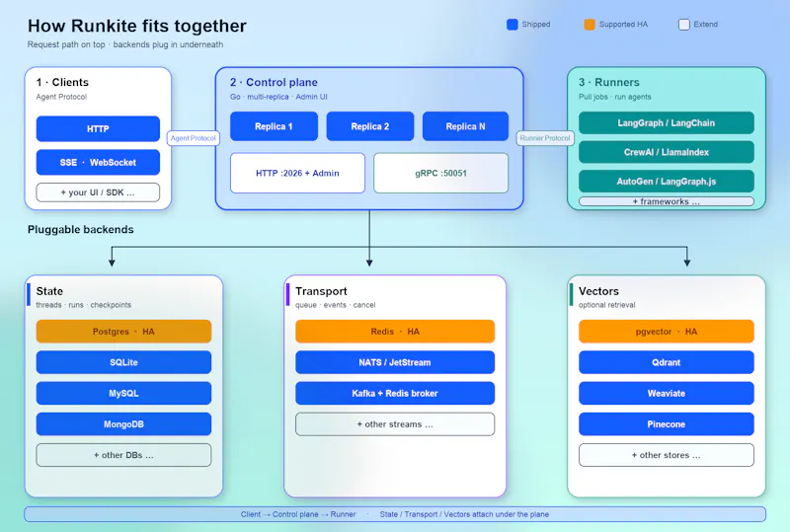Click the 'Vectors' panel heading
The height and width of the screenshot is (532, 790).
pos(598,291)
